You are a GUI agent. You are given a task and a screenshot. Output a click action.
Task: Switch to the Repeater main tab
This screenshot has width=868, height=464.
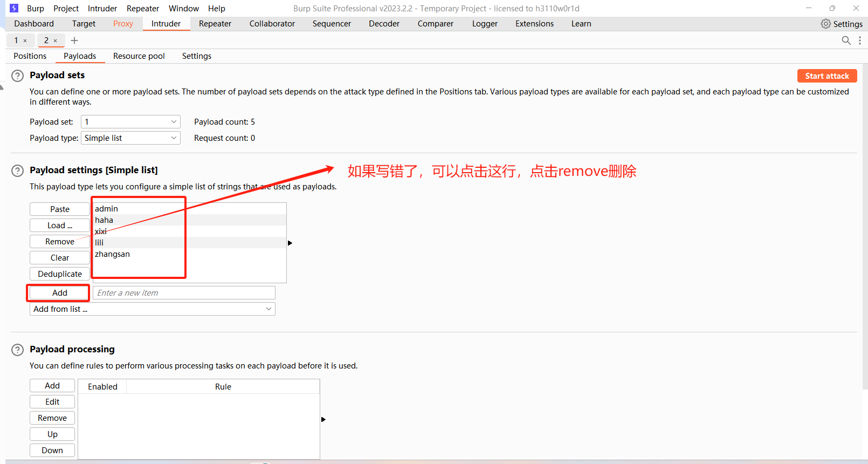click(215, 24)
